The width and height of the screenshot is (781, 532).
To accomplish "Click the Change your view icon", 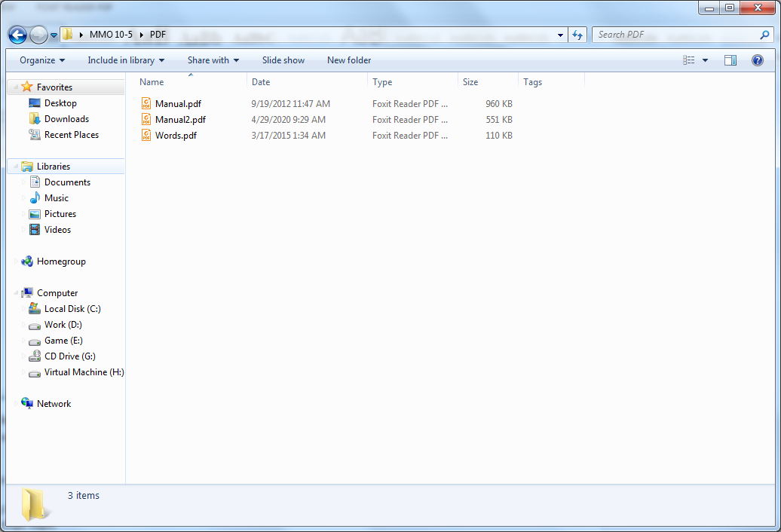I will [x=689, y=60].
